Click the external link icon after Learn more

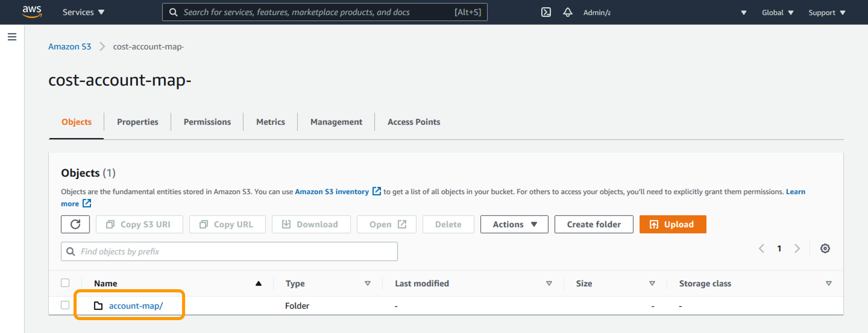pyautogui.click(x=87, y=203)
